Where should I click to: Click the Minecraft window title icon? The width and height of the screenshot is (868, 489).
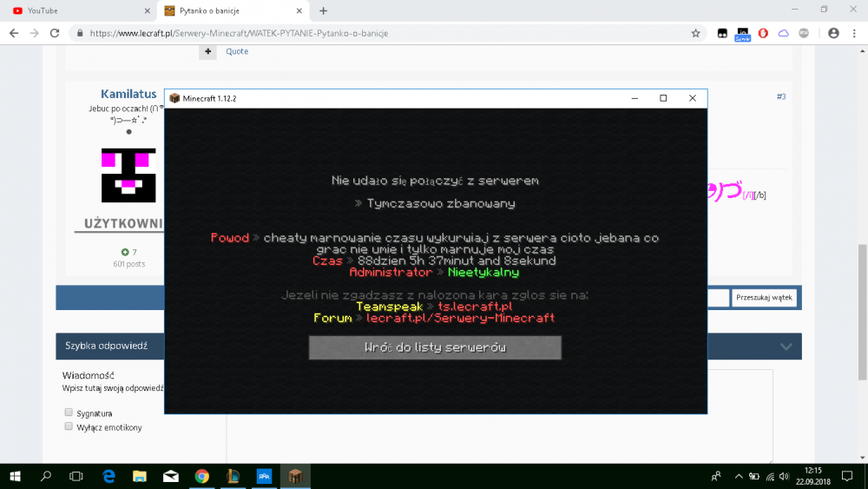175,98
